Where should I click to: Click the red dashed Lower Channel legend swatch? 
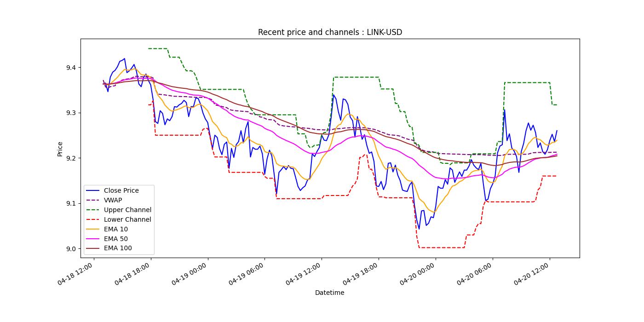tap(93, 219)
